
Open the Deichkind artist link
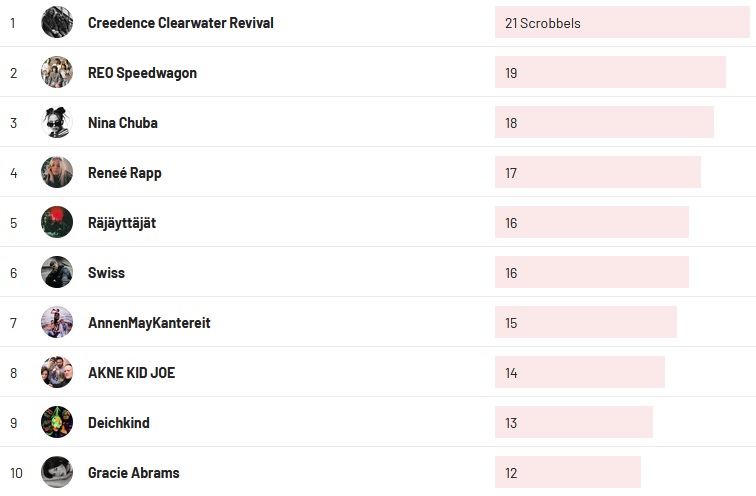coord(118,423)
